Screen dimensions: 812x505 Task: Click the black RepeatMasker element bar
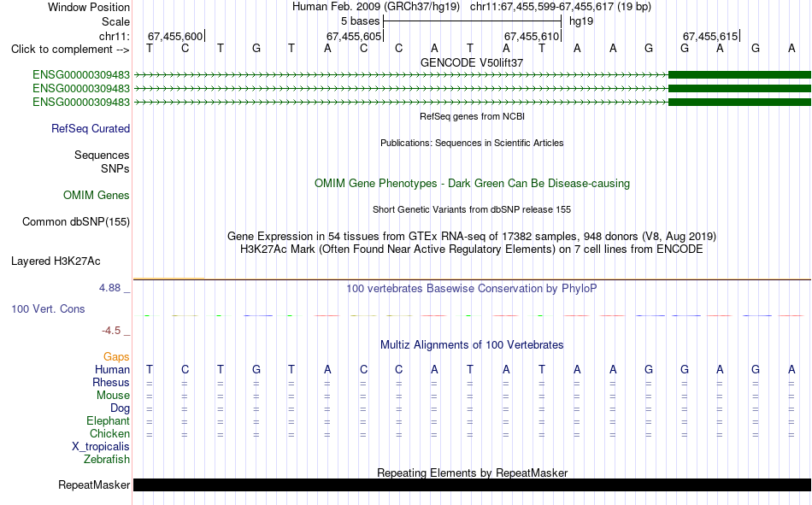(472, 484)
